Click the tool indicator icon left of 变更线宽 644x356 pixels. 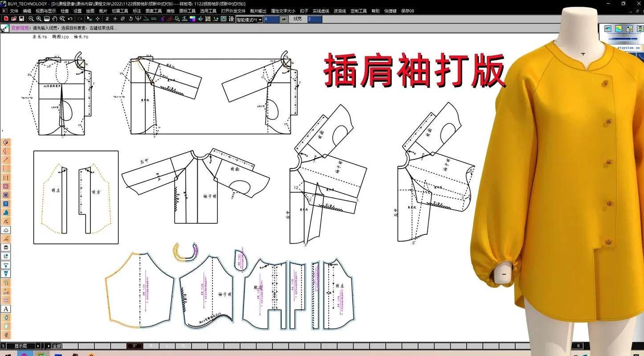click(x=4, y=28)
